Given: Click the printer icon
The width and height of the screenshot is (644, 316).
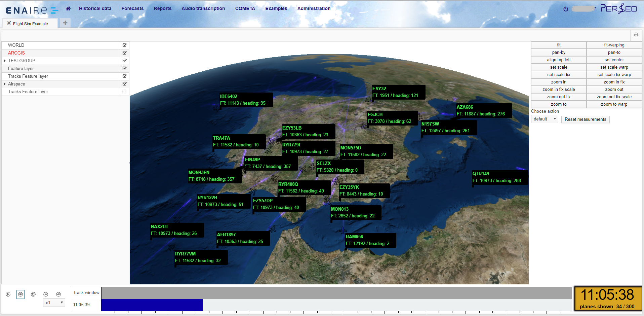Looking at the screenshot, I should (x=636, y=35).
